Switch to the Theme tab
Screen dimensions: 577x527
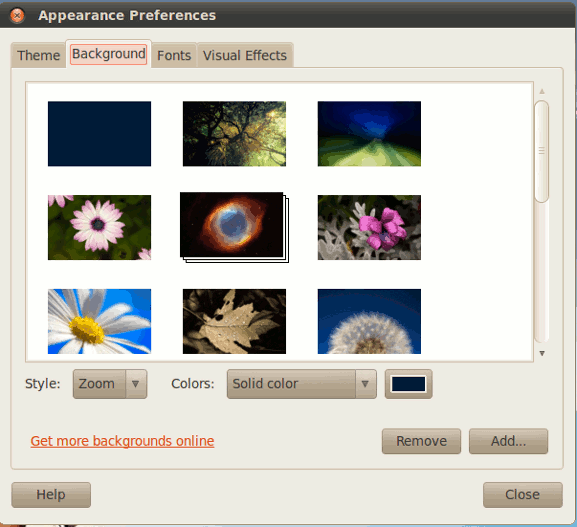tap(38, 55)
